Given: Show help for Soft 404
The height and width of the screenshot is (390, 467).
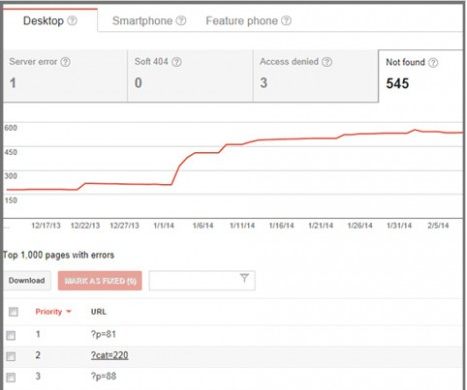Looking at the screenshot, I should [x=177, y=62].
